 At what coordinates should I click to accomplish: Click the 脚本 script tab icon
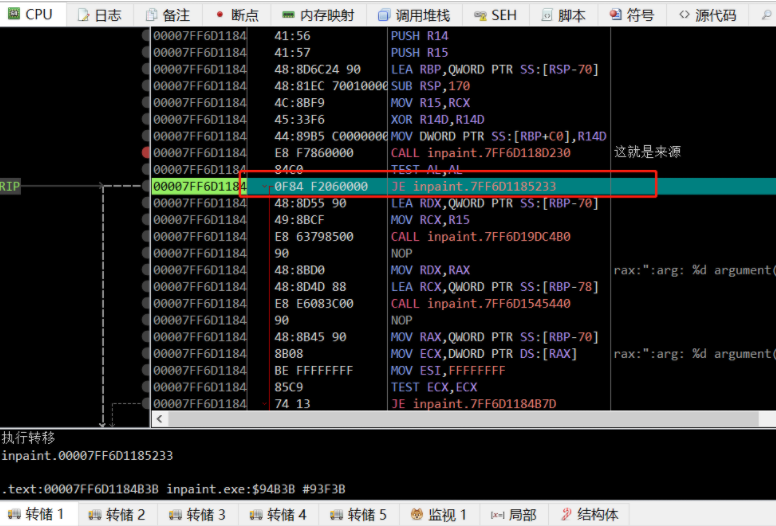(x=547, y=16)
